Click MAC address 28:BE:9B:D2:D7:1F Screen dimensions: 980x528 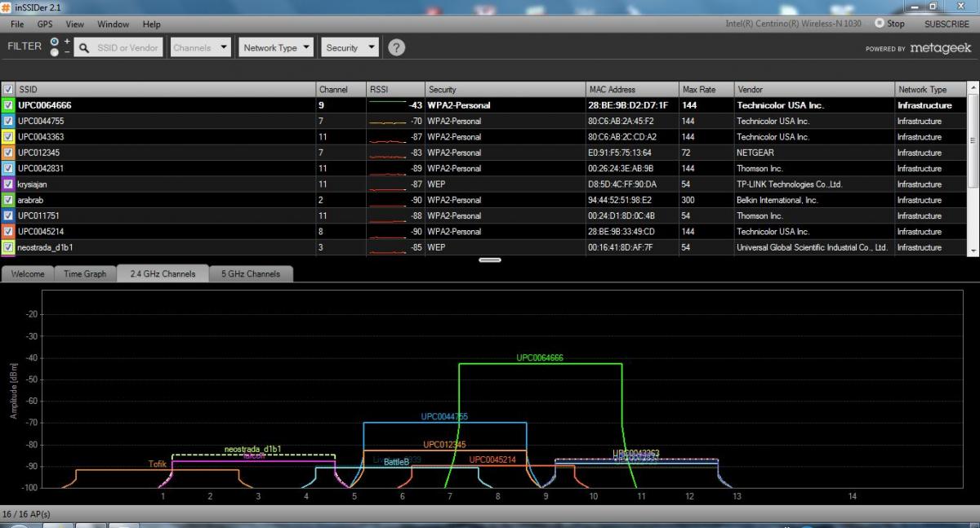click(628, 105)
